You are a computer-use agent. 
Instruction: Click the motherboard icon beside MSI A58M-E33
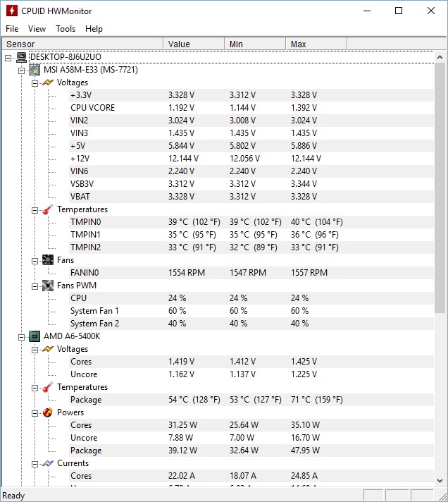34,70
